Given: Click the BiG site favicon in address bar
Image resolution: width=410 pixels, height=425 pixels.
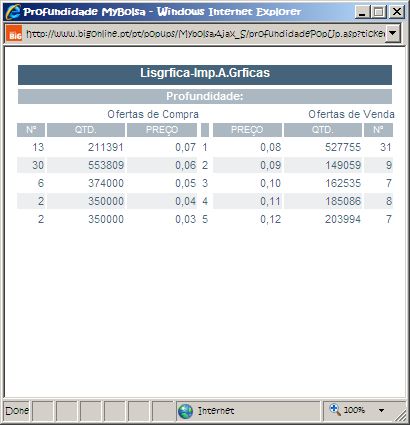Looking at the screenshot, I should pos(14,34).
